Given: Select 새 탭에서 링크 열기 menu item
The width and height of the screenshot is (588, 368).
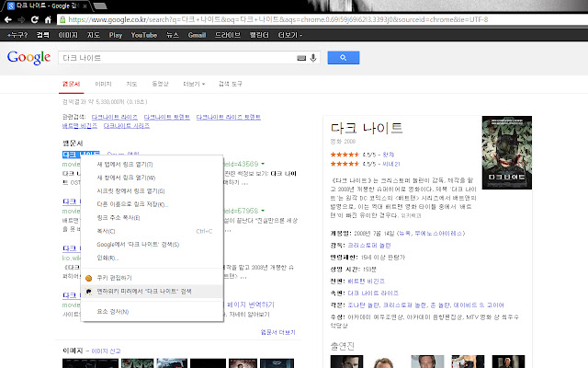Looking at the screenshot, I should pos(126,164).
